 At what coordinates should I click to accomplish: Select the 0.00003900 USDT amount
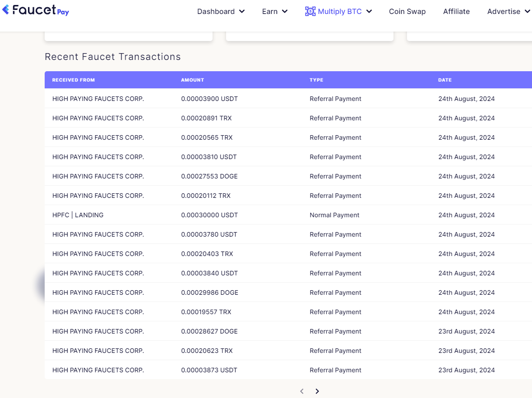tap(209, 99)
